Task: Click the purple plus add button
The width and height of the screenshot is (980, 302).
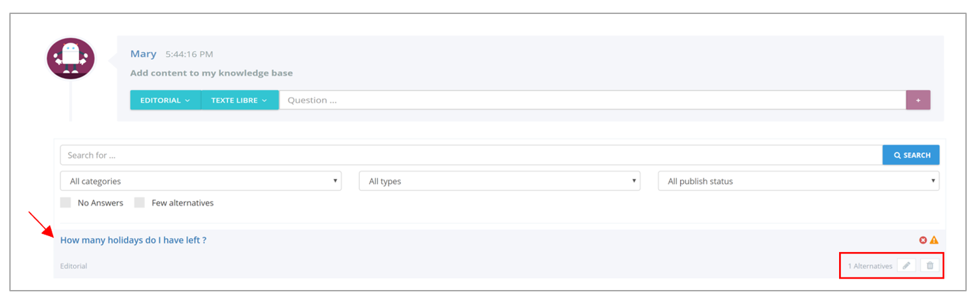Action: tap(918, 100)
